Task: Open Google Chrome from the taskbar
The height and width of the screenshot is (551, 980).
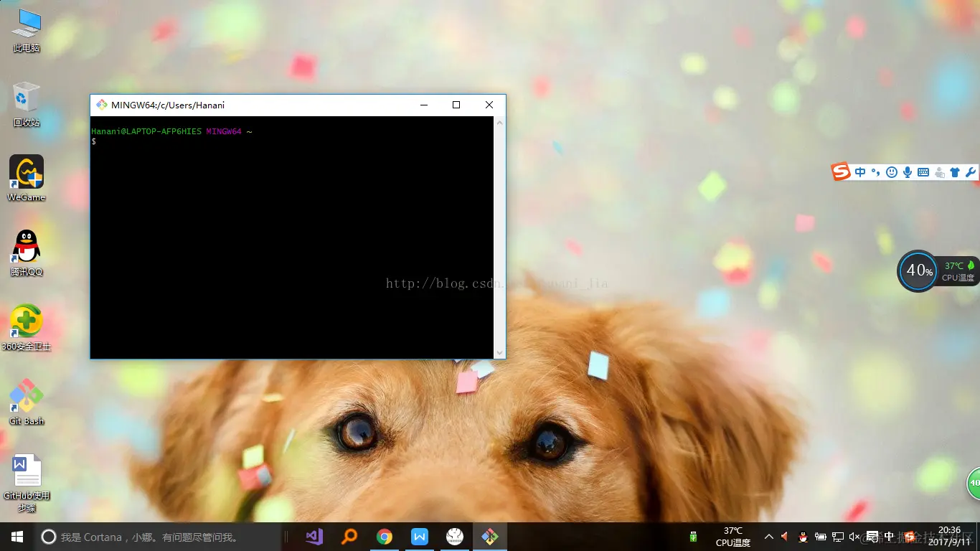Action: tap(385, 537)
